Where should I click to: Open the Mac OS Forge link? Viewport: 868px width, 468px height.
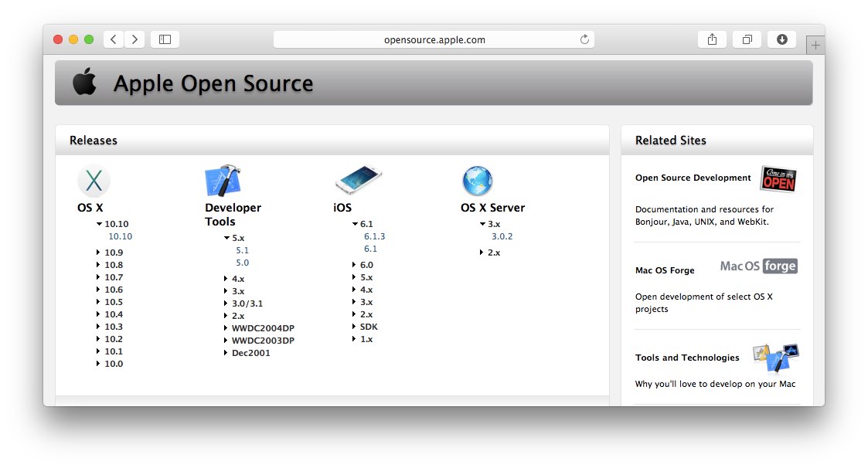[665, 270]
